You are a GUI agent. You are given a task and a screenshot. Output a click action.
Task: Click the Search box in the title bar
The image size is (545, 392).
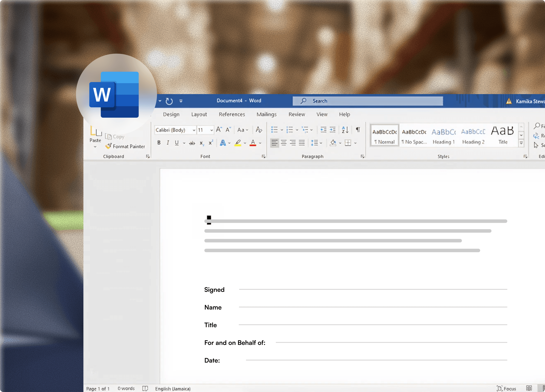click(x=368, y=101)
